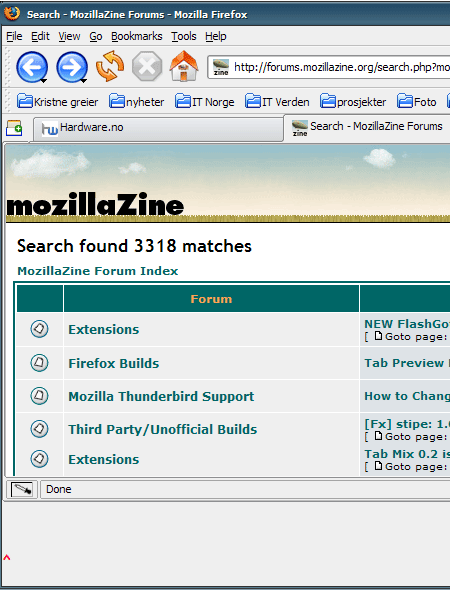Click the Hardware.no tab favicon
Image resolution: width=450 pixels, height=590 pixels.
pos(50,128)
